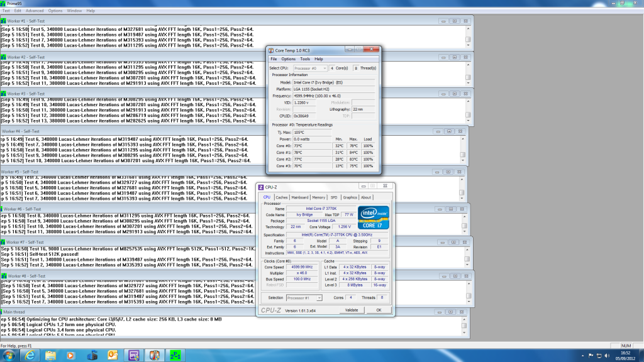Click the Intel Core i7 logo
Image resolution: width=644 pixels, height=362 pixels.
[x=374, y=217]
